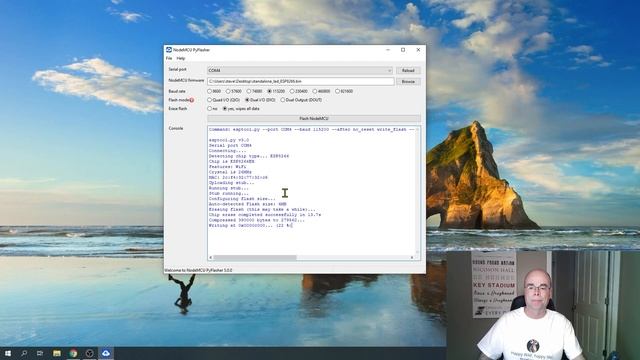Image resolution: width=640 pixels, height=360 pixels.
Task: Click the 'Command: esptool.py' console line
Action: click(312, 129)
